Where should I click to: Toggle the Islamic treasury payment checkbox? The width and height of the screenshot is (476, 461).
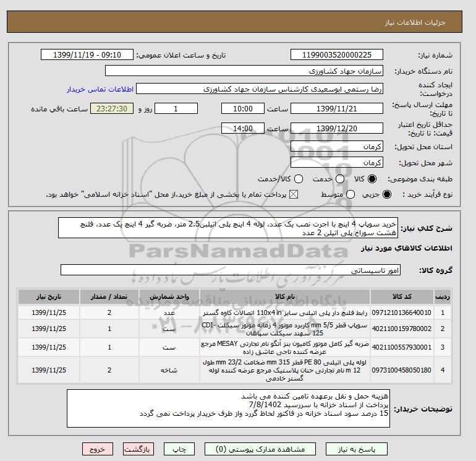294,194
